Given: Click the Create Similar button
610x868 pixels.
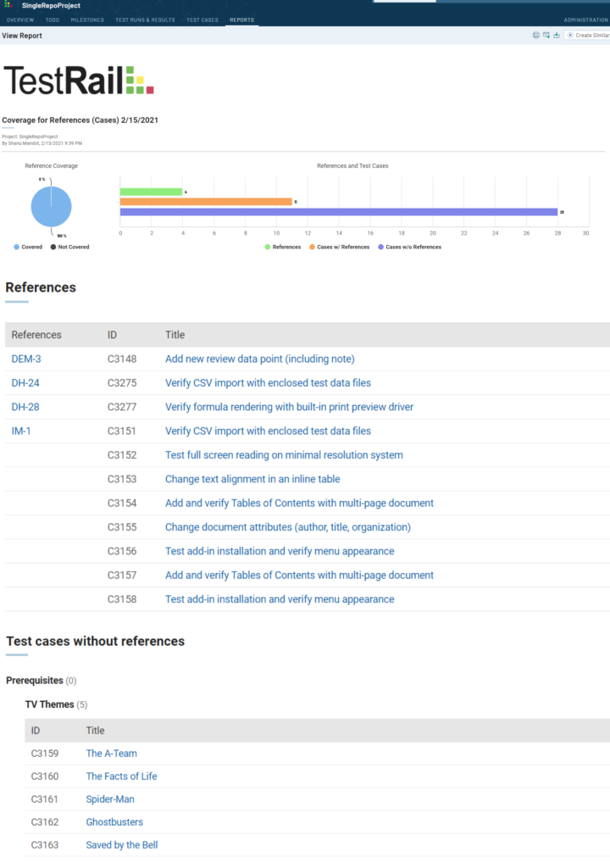Looking at the screenshot, I should pyautogui.click(x=588, y=36).
